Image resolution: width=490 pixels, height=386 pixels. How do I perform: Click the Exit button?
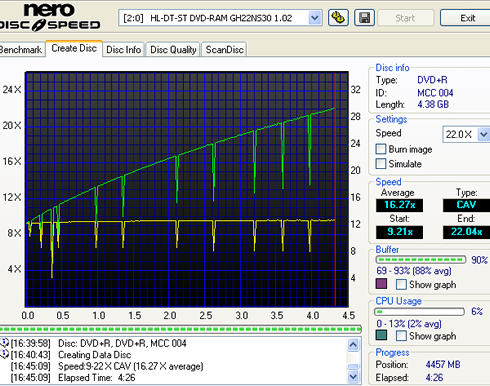467,18
